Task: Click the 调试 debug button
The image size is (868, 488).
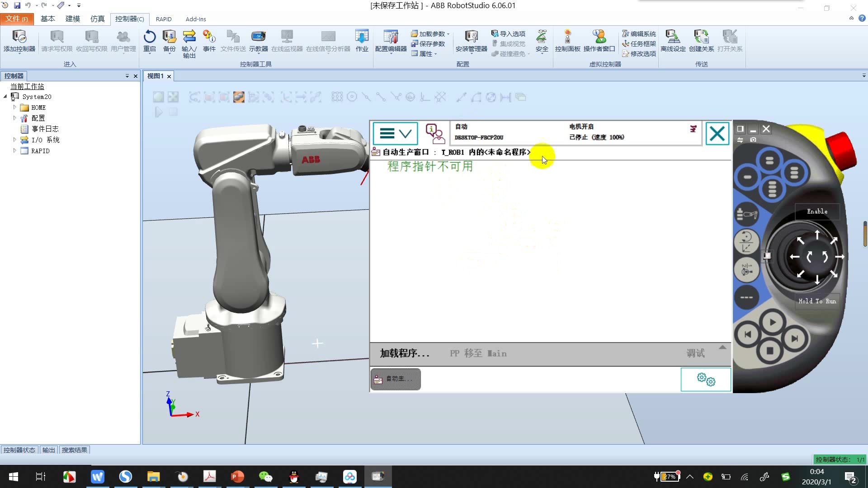Action: (695, 353)
